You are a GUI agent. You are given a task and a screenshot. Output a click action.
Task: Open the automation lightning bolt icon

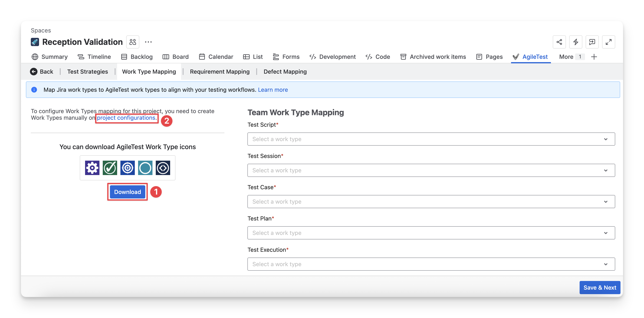[576, 42]
